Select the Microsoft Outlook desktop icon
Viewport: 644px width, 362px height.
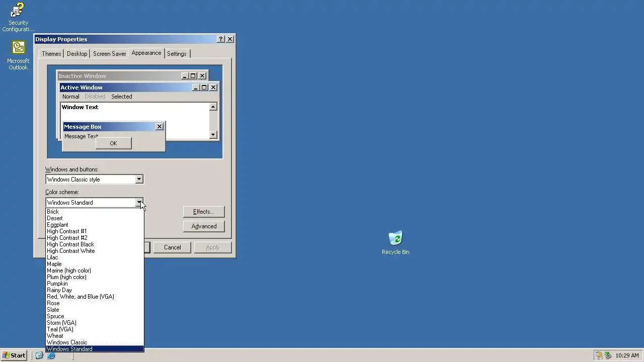[x=18, y=55]
